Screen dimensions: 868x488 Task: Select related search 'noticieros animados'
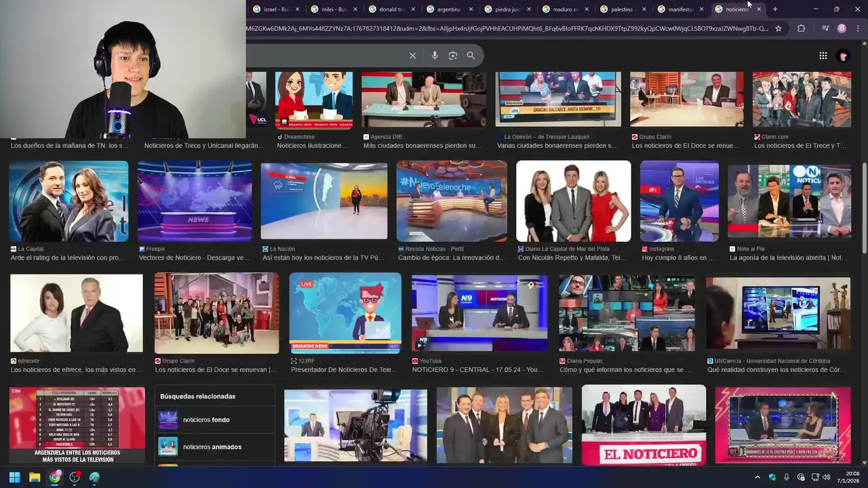pos(216,447)
